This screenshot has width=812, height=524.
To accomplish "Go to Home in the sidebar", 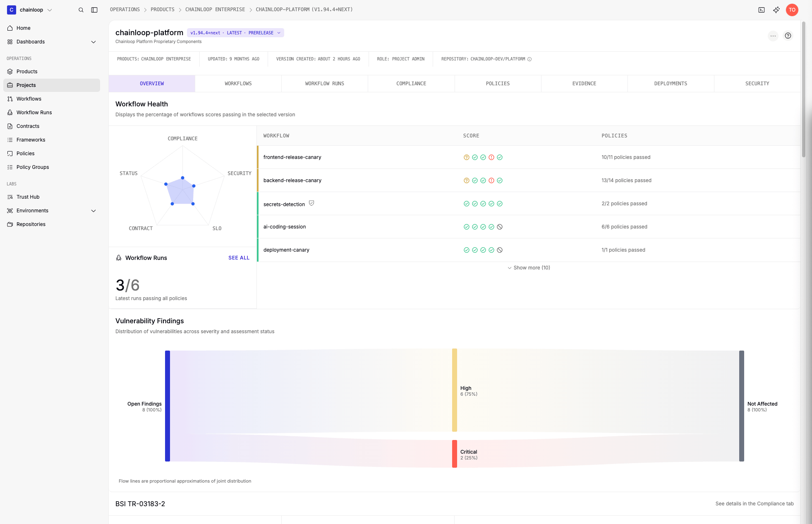I will [52, 28].
